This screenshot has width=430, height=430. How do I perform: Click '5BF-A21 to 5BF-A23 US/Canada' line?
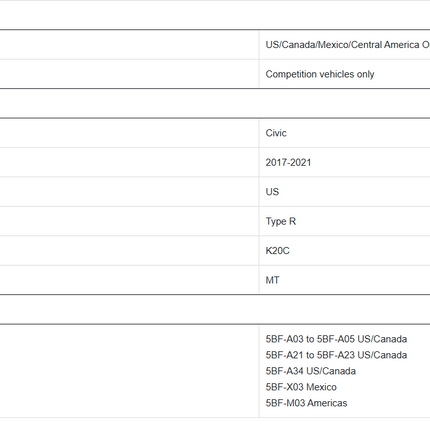pos(336,355)
